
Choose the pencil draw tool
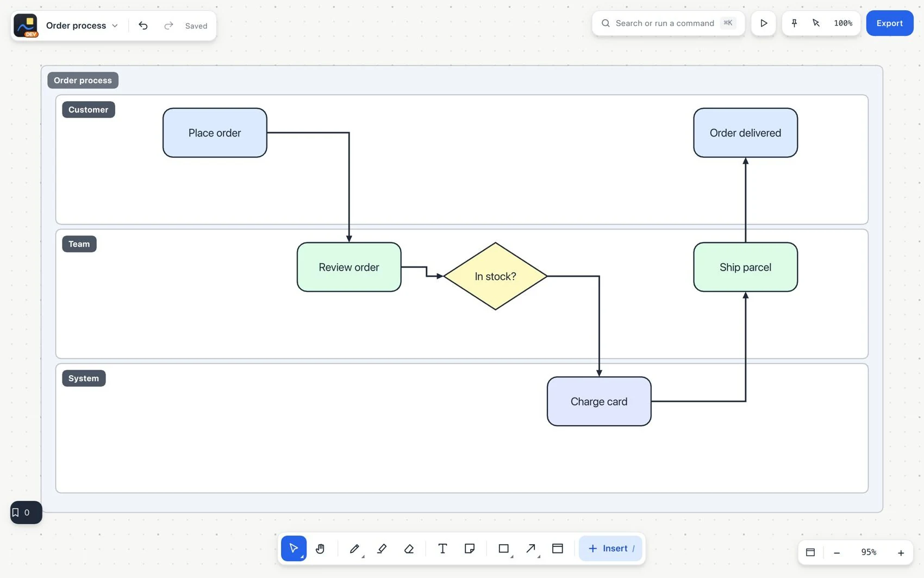(x=354, y=548)
